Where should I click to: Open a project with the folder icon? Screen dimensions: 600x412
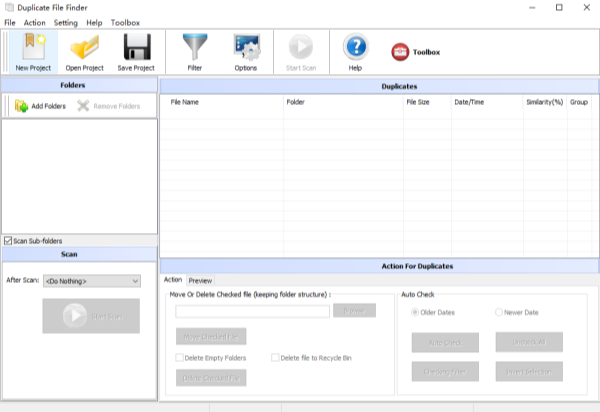click(85, 52)
